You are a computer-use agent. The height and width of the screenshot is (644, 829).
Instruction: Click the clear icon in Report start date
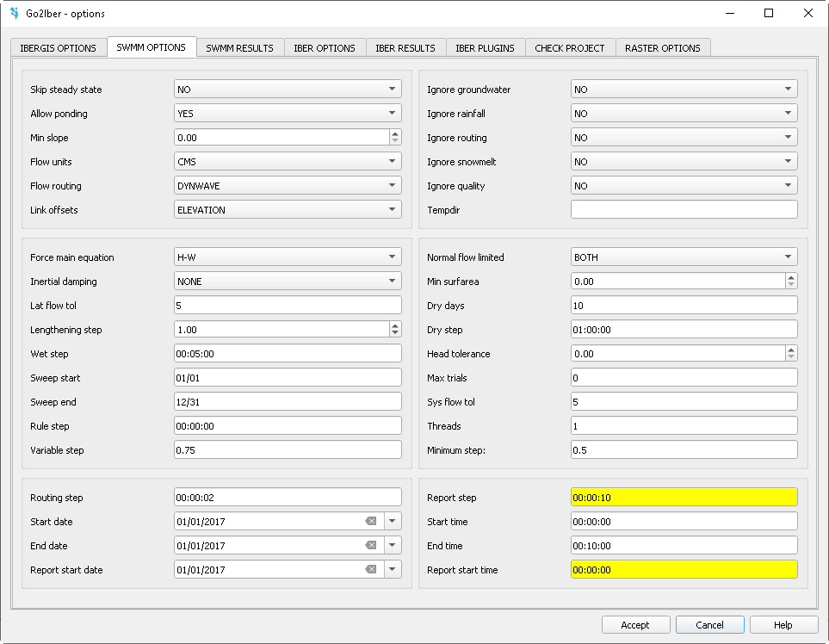371,569
